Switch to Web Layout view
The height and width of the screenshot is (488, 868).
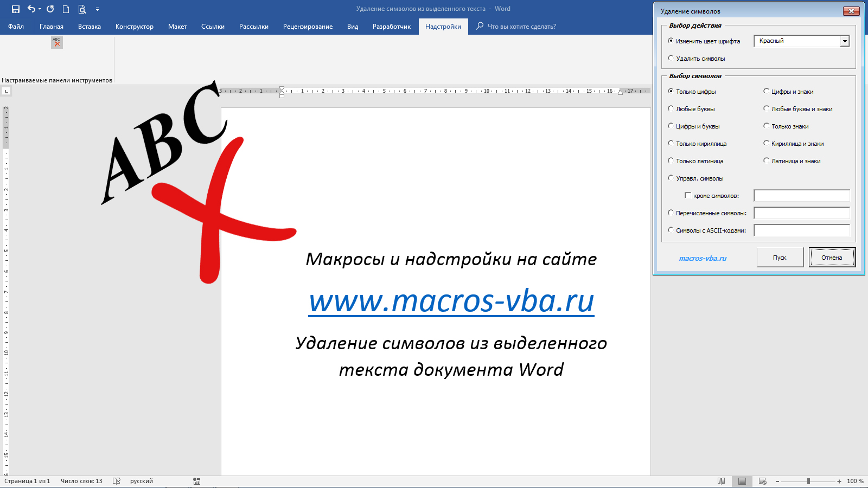coord(762,481)
